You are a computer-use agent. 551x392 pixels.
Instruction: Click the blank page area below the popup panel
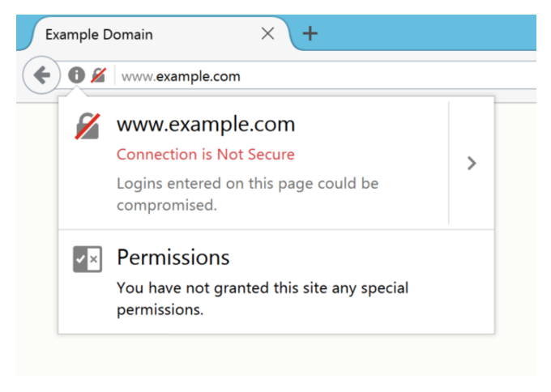coord(275,356)
